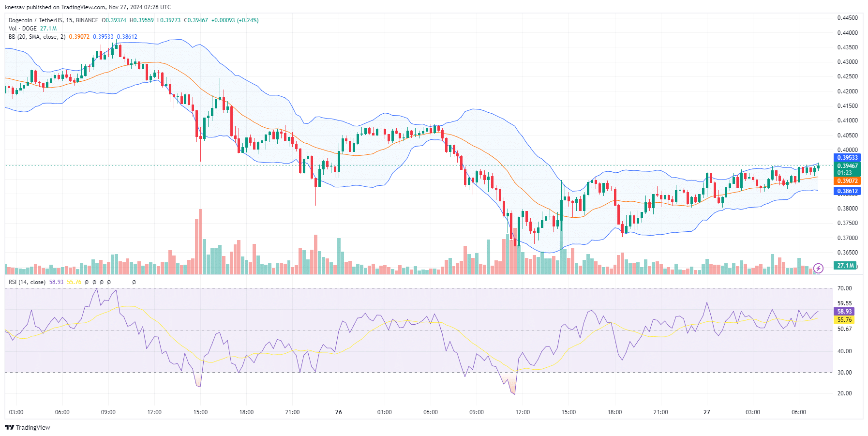
Task: Click the yellow 55.76 RSI legend value
Action: coord(74,282)
